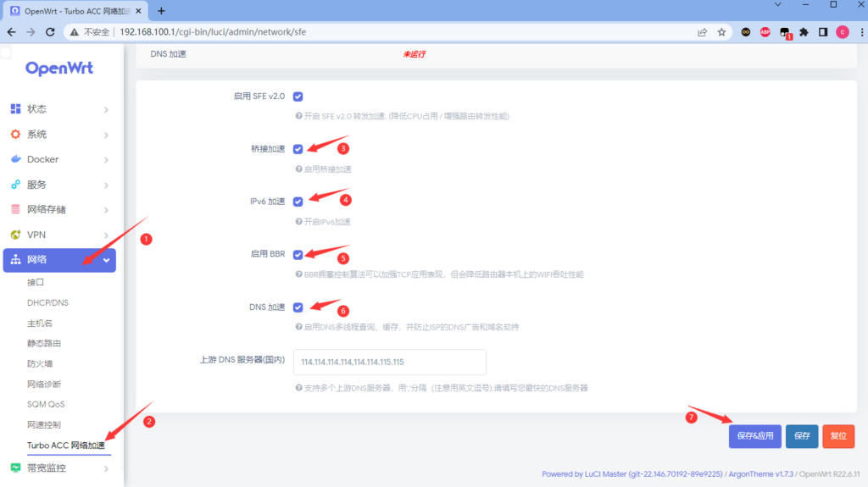Toggle the DNS 加速 checkbox
This screenshot has width=868, height=487.
[298, 307]
